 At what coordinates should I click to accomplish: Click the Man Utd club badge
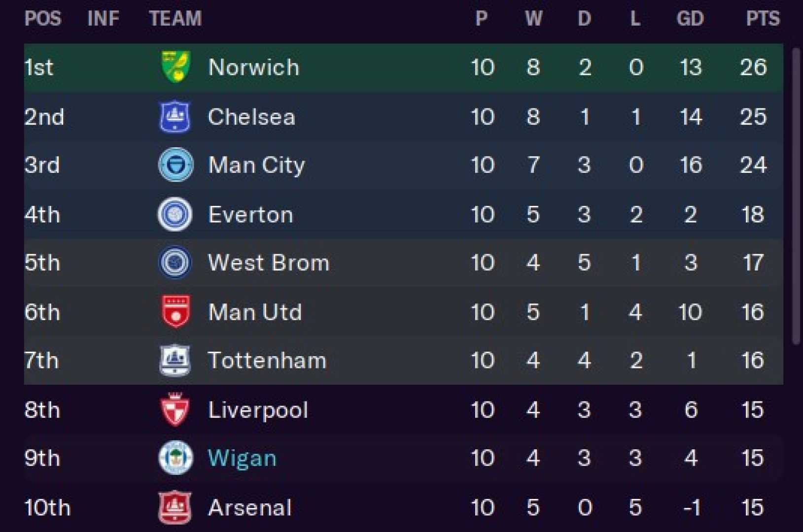175,312
